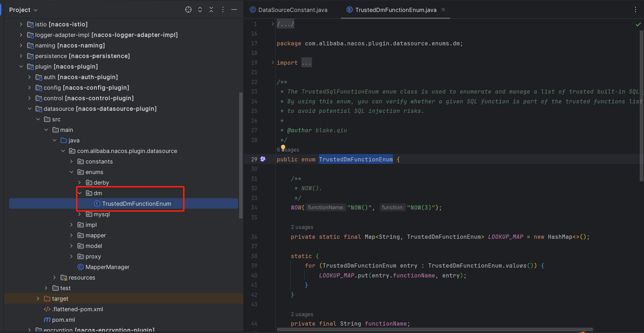Select the derby package
Screen dimensions: 644x333
point(98,182)
